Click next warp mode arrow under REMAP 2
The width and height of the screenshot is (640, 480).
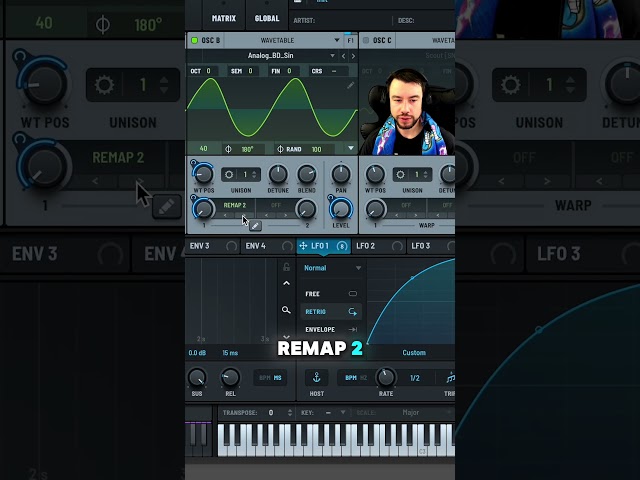point(244,215)
